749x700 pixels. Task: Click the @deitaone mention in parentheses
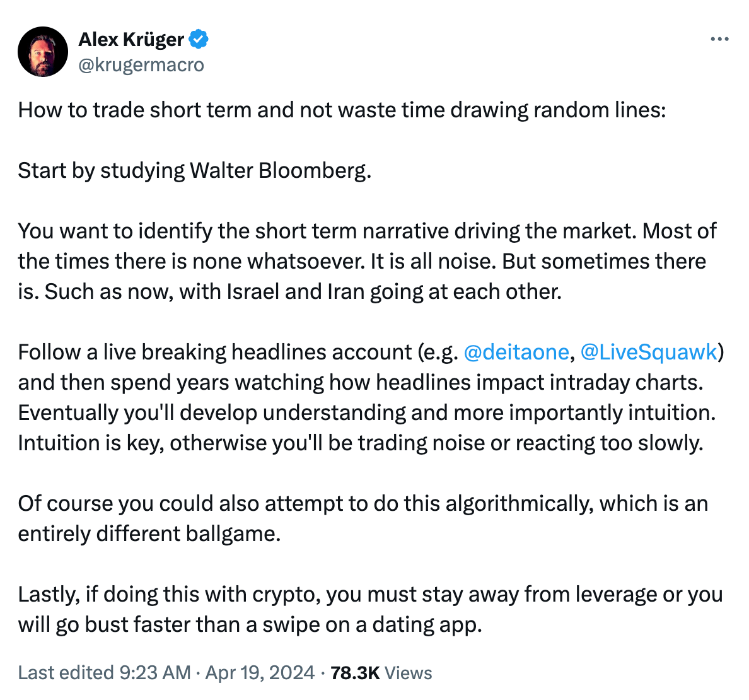516,352
